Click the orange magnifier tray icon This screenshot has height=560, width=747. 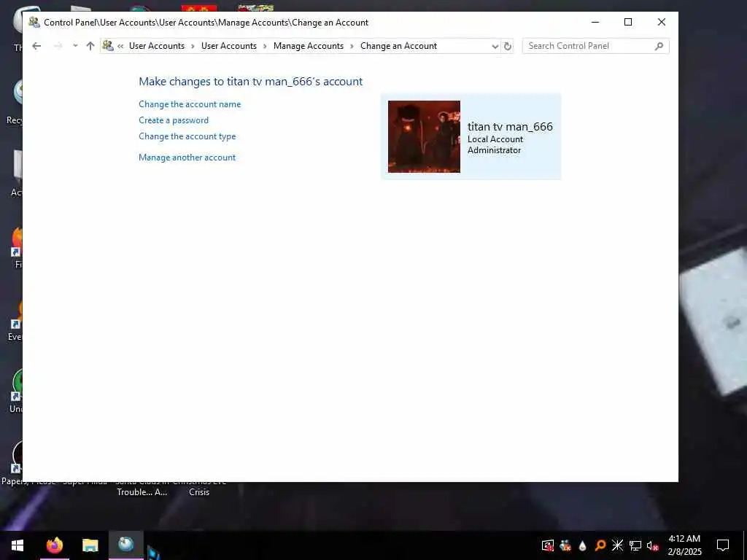coord(600,545)
